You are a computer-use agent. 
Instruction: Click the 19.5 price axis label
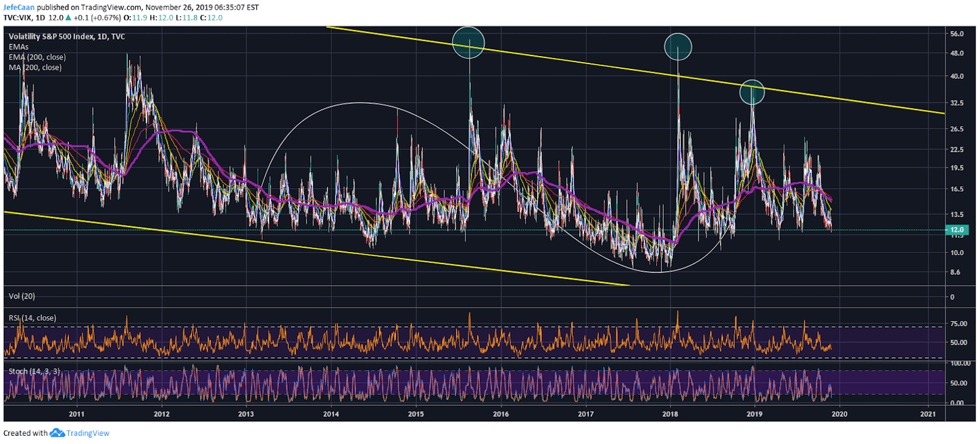(956, 168)
